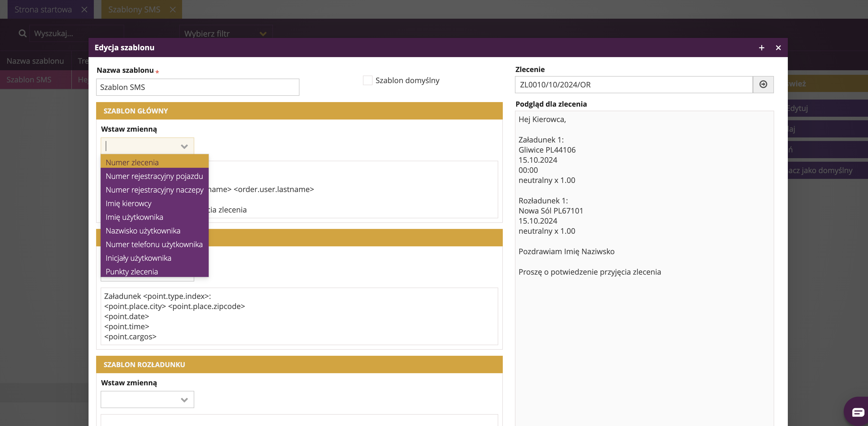Switch to the Strona startowa tab
The width and height of the screenshot is (868, 426).
43,9
